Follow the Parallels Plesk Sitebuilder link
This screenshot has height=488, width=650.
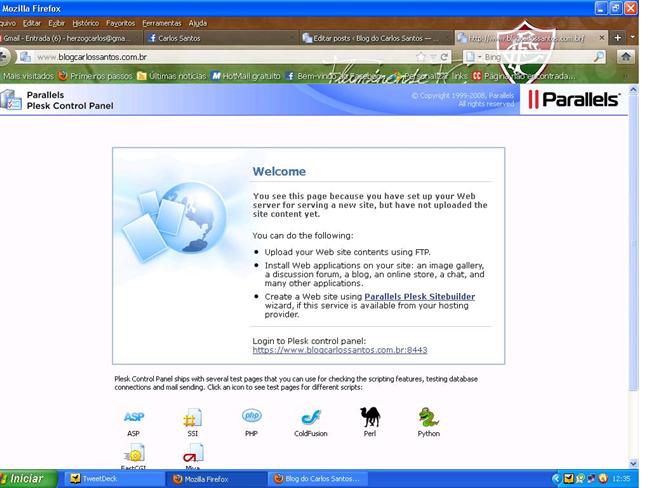[x=420, y=296]
